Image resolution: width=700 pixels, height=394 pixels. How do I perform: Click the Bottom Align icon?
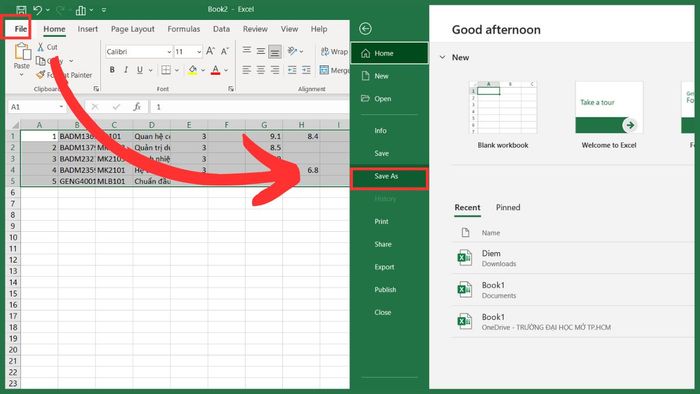point(275,52)
